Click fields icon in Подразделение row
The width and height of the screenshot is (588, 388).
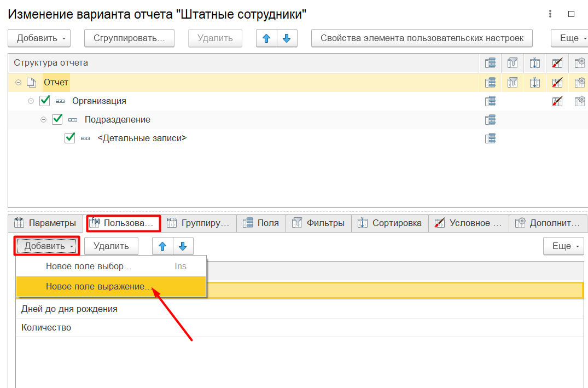coord(490,120)
